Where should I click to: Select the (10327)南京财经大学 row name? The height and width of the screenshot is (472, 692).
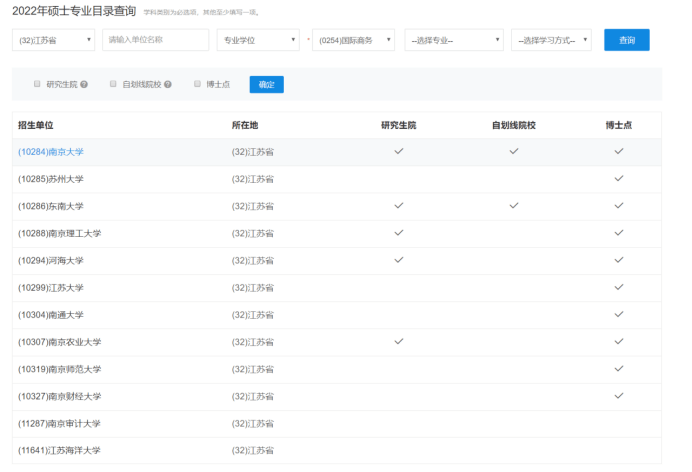point(60,396)
